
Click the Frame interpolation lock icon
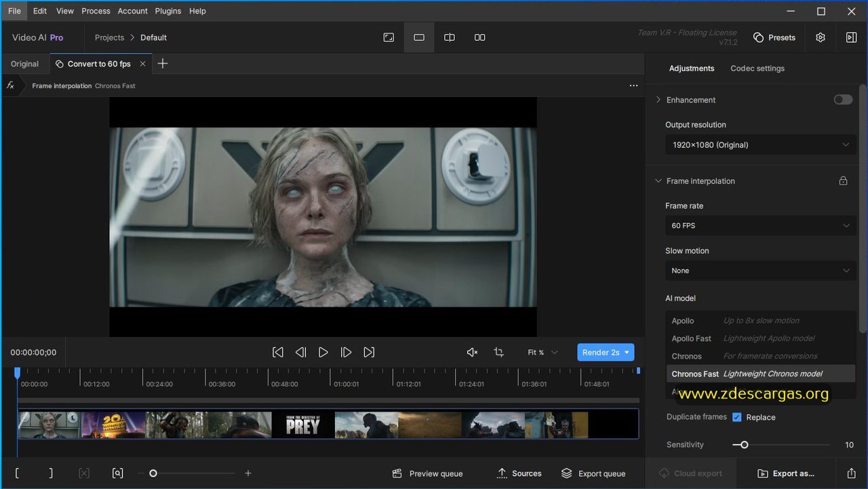click(x=844, y=181)
